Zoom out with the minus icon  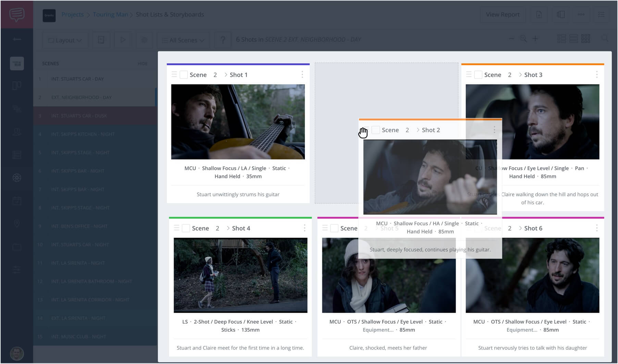tap(511, 39)
